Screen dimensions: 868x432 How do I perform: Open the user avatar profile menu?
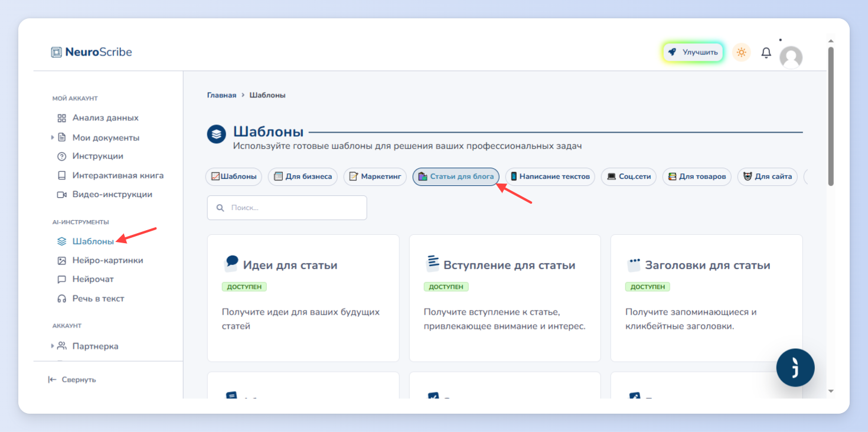791,57
